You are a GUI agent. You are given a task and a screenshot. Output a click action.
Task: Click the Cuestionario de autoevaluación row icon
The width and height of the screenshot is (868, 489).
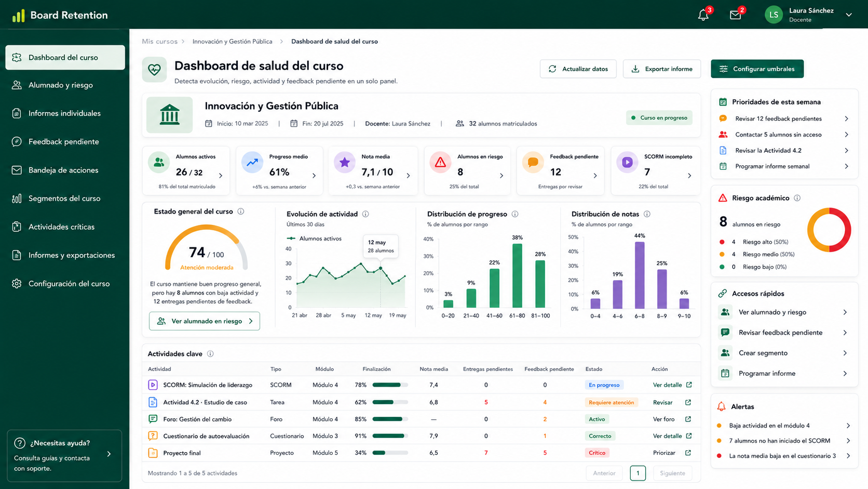pos(153,436)
